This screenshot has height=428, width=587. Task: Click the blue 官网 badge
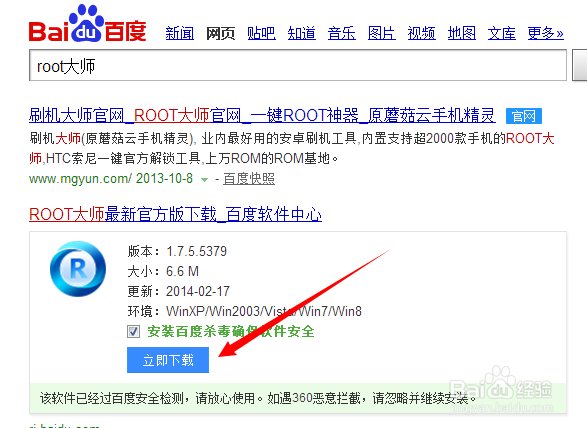pyautogui.click(x=524, y=116)
